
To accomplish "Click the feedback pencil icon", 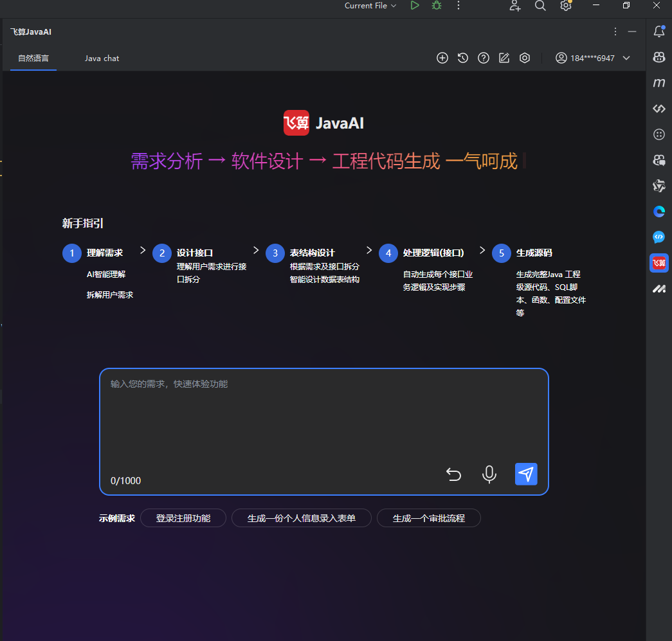I will point(504,58).
